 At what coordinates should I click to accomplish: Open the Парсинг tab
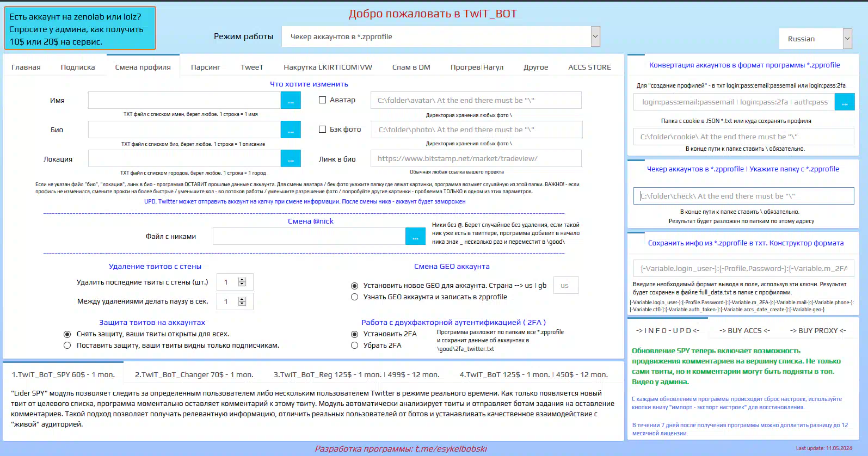click(x=206, y=67)
